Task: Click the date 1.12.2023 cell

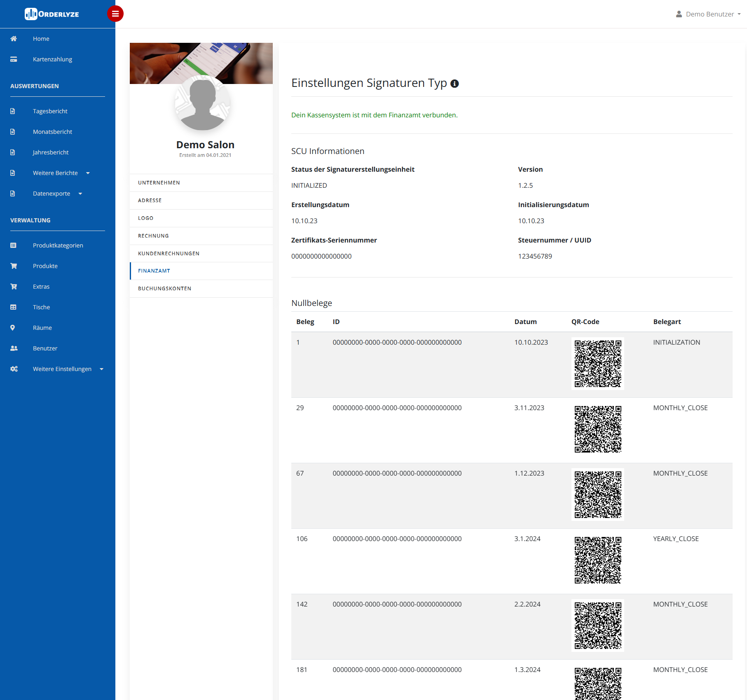Action: click(529, 474)
